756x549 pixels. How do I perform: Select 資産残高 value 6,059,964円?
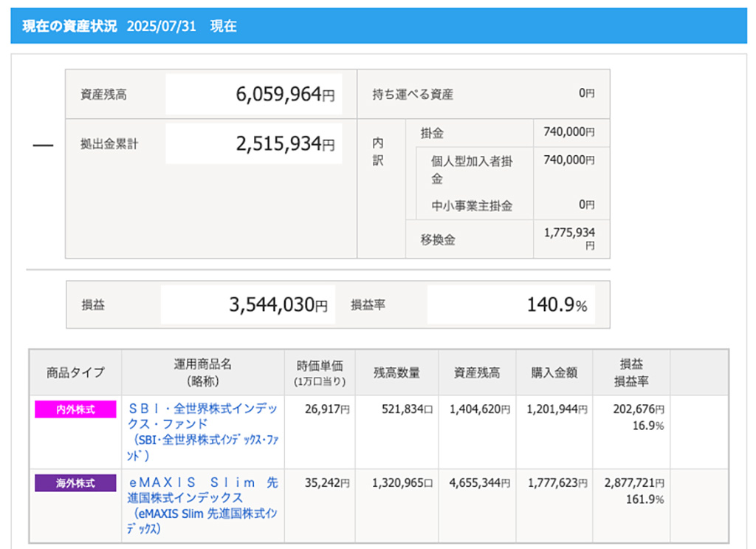(x=285, y=94)
